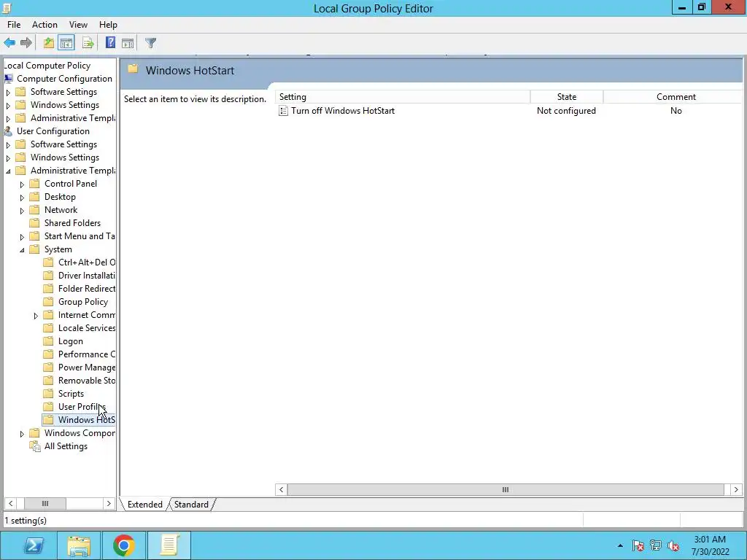Open Help via question mark icon
The width and height of the screenshot is (747, 560).
tap(111, 43)
